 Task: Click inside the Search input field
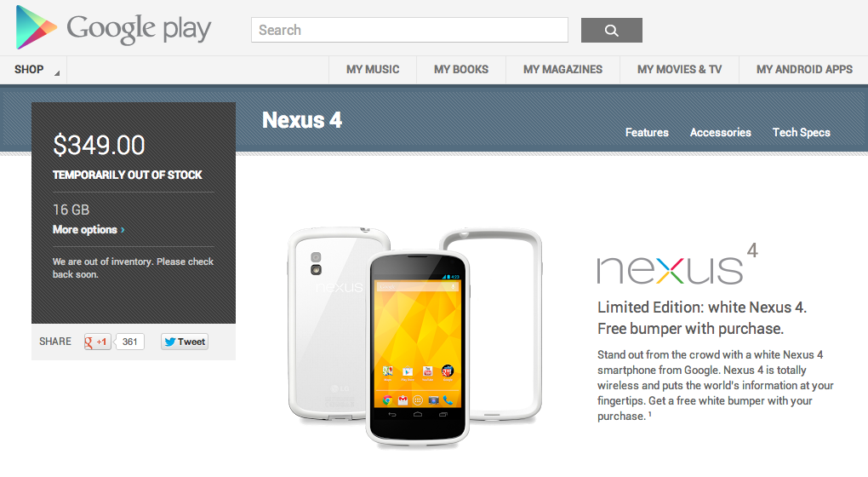click(x=409, y=30)
